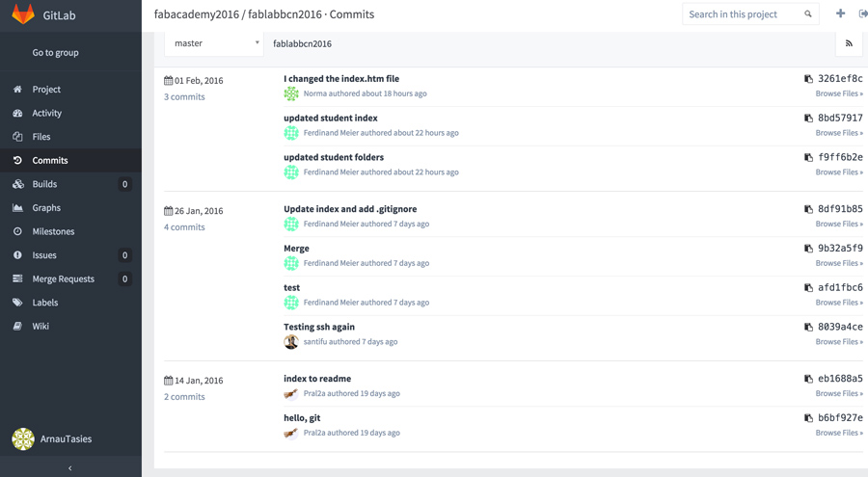Open the commits RSS feed icon
The width and height of the screenshot is (868, 477).
[849, 43]
